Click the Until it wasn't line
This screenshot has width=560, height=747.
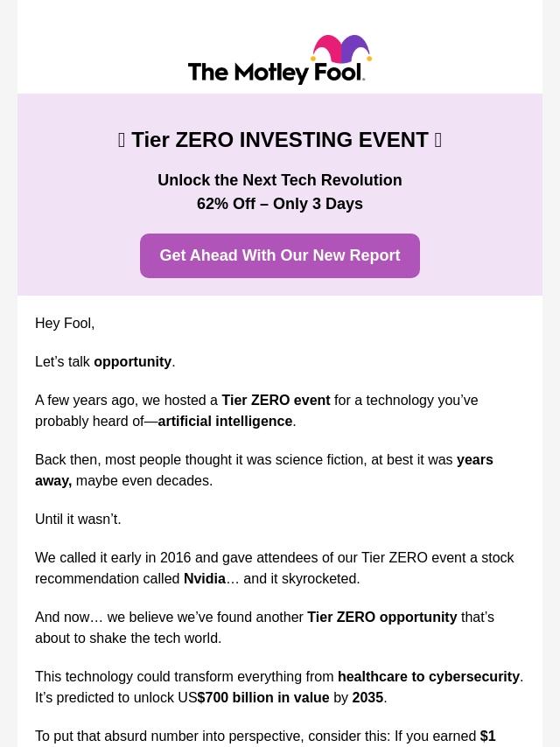(x=78, y=520)
